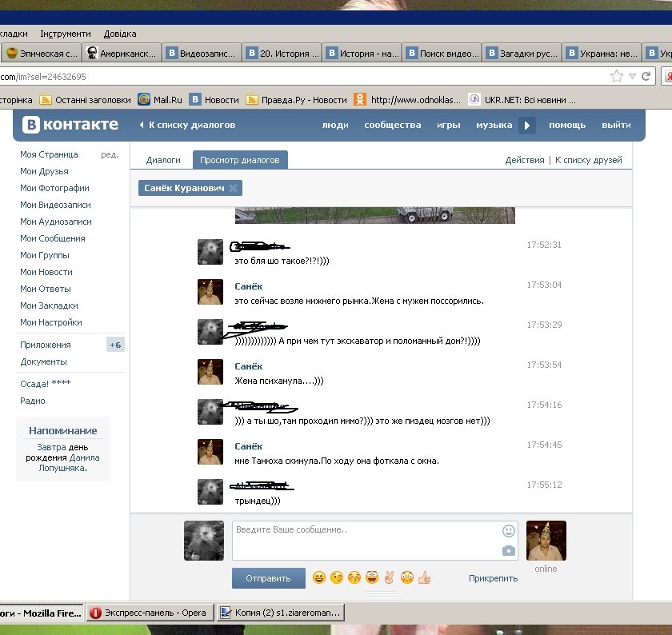Switch to Opera window in taskbar
Image resolution: width=672 pixels, height=635 pixels.
click(x=148, y=613)
